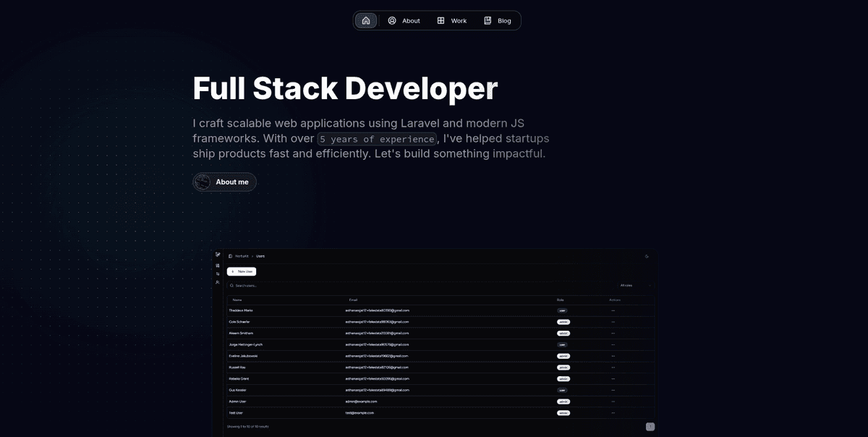Open the Users icon in the dashboard sidebar
Screen dimensions: 868x437
click(218, 282)
